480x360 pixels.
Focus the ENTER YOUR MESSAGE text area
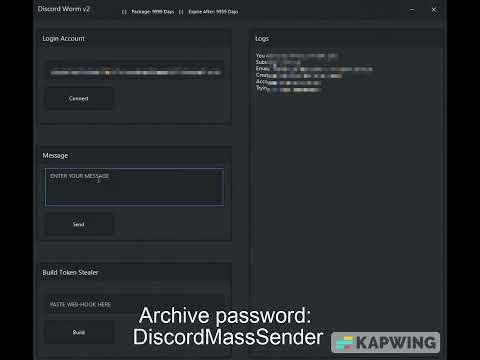pyautogui.click(x=134, y=187)
